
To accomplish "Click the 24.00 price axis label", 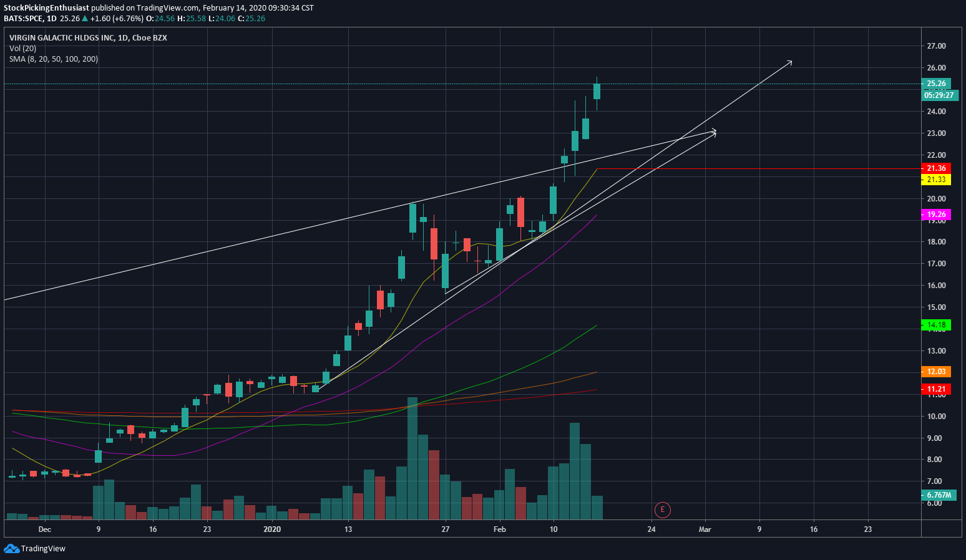I will coord(936,112).
